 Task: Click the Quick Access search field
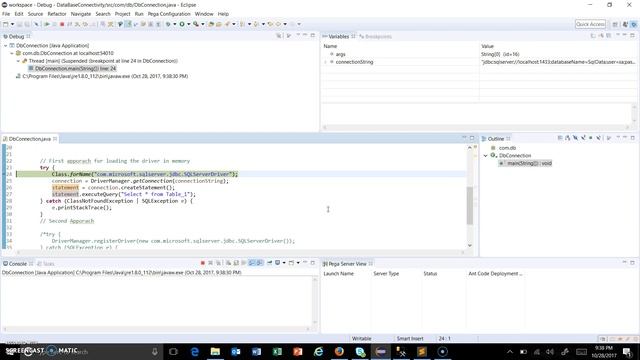point(590,24)
